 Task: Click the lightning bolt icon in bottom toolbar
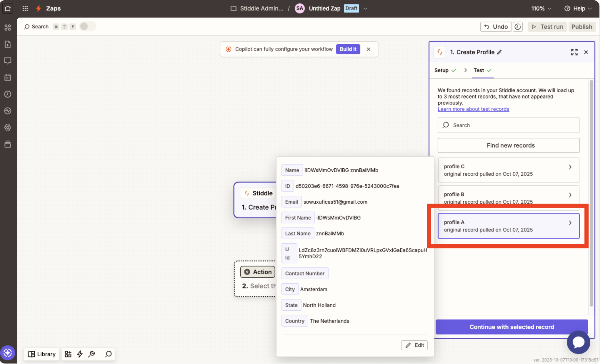80,354
